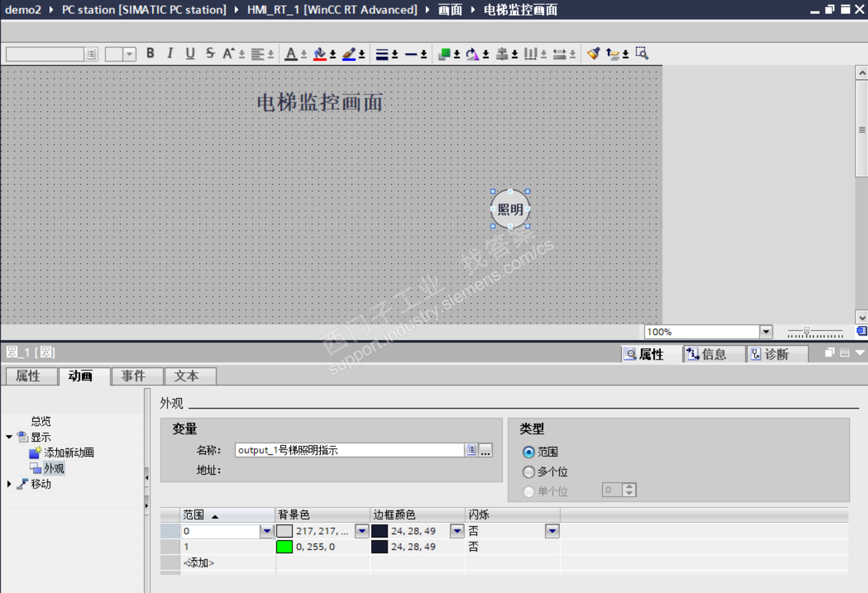This screenshot has height=593, width=868.
Task: Click the format painter brush icon
Action: [593, 54]
